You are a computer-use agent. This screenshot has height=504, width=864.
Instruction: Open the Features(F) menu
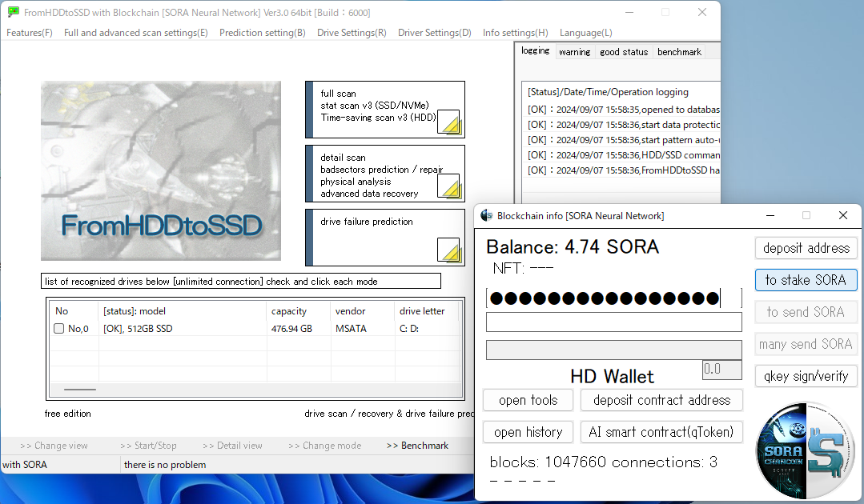(29, 33)
